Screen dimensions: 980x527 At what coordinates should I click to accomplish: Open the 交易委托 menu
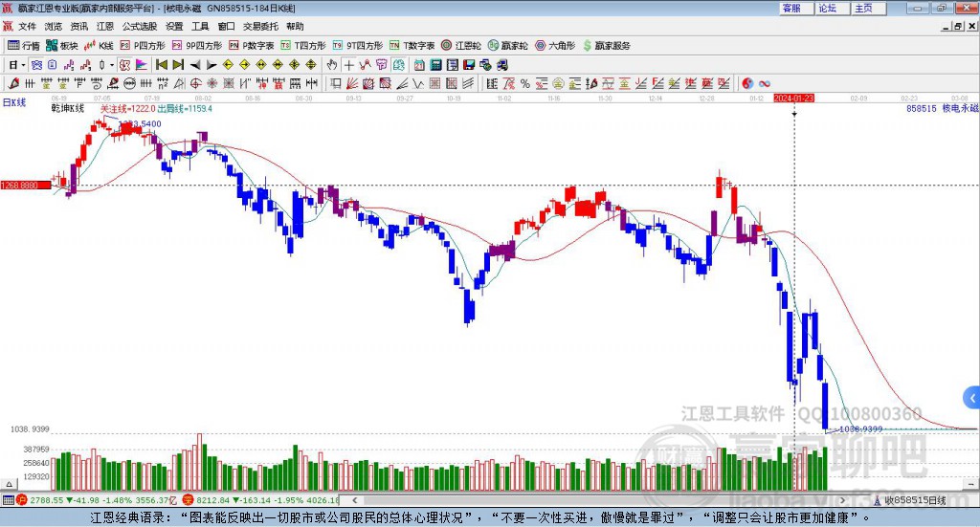coord(260,26)
